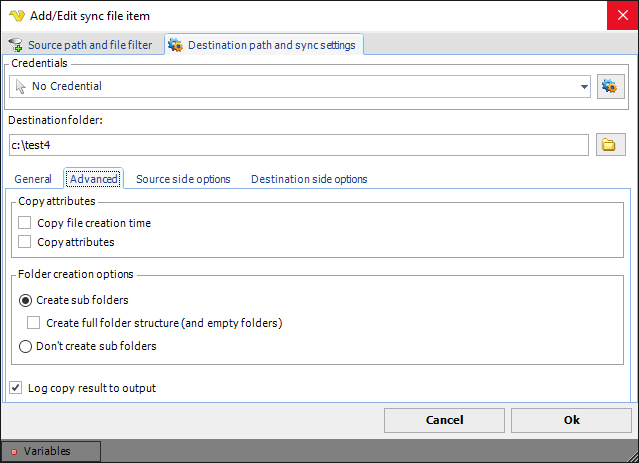This screenshot has width=639, height=463.
Task: Close the Add/Edit sync file item dialog
Action: [623, 15]
